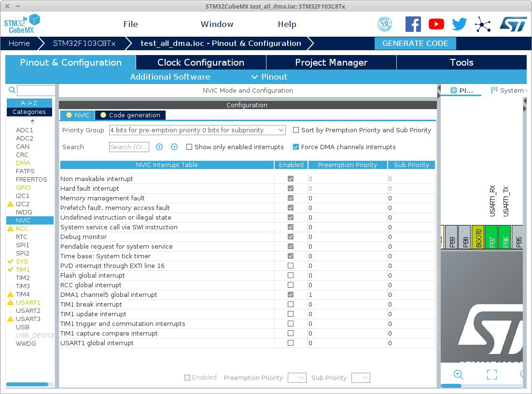Switch to Project Manager tab
Image resolution: width=532 pixels, height=394 pixels.
(x=331, y=62)
